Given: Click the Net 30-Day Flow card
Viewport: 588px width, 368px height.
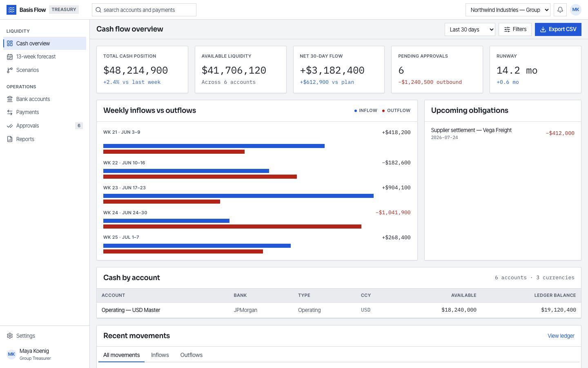Looking at the screenshot, I should point(339,70).
